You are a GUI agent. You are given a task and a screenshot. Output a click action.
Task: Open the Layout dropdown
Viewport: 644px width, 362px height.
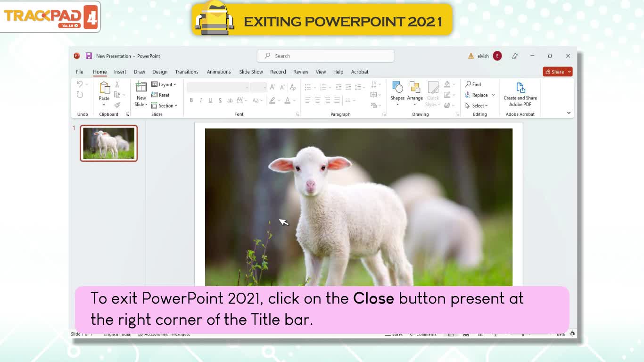coord(164,84)
